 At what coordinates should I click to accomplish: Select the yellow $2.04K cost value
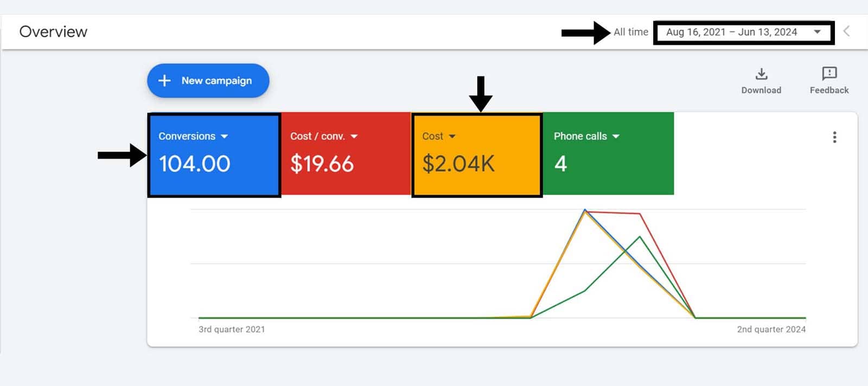(x=458, y=164)
